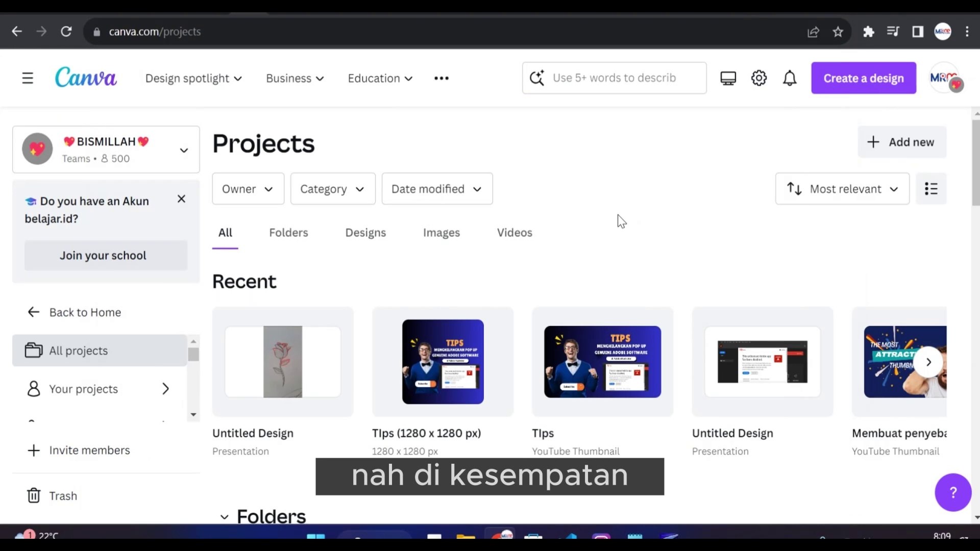This screenshot has width=980, height=551.
Task: Open the notifications bell icon
Action: 789,78
